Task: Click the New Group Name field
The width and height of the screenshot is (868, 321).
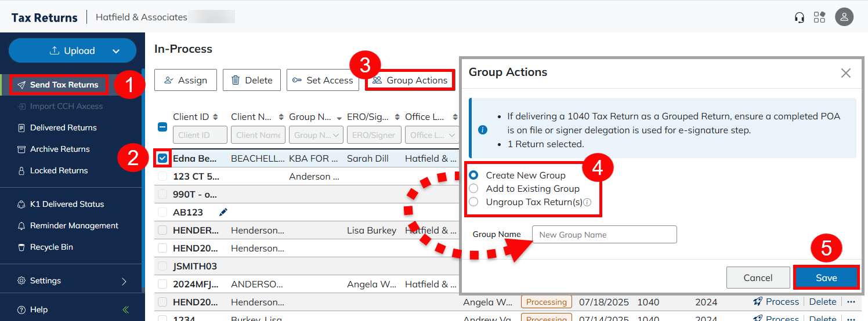Action: [604, 235]
